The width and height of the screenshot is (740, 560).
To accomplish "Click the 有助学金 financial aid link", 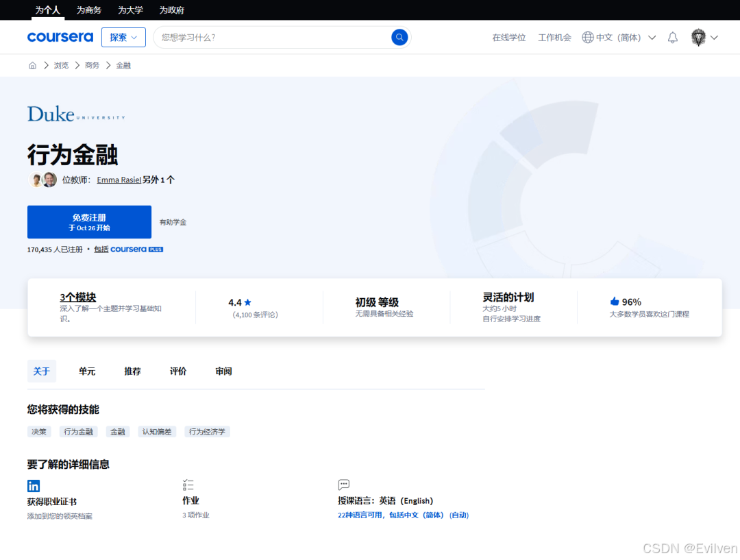I will click(173, 222).
